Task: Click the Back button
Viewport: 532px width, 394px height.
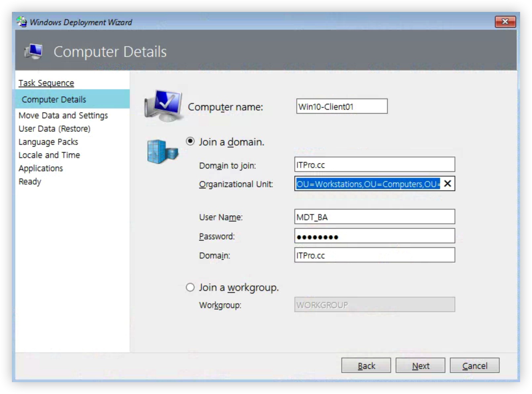Action: coord(366,366)
